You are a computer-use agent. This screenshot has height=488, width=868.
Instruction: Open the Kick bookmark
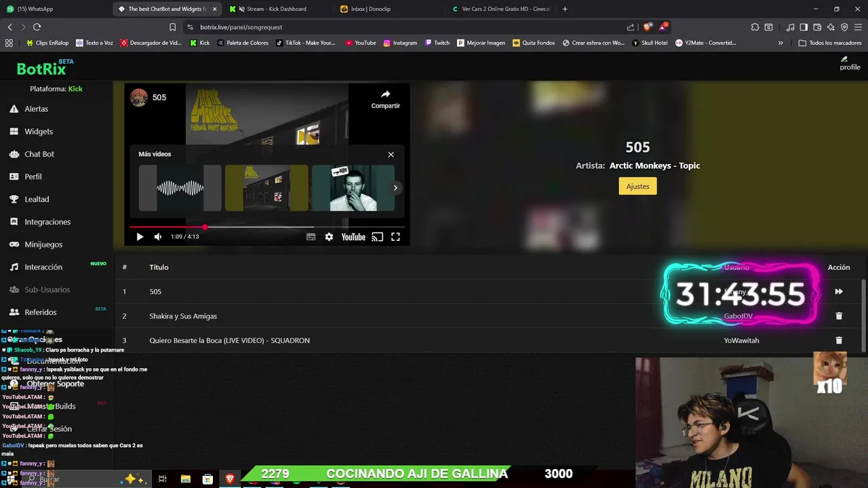200,43
